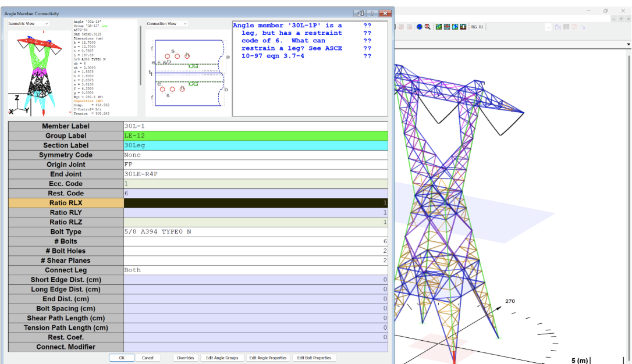Click the blue arrow view icon in toolbar
The width and height of the screenshot is (632, 364).
pyautogui.click(x=455, y=27)
